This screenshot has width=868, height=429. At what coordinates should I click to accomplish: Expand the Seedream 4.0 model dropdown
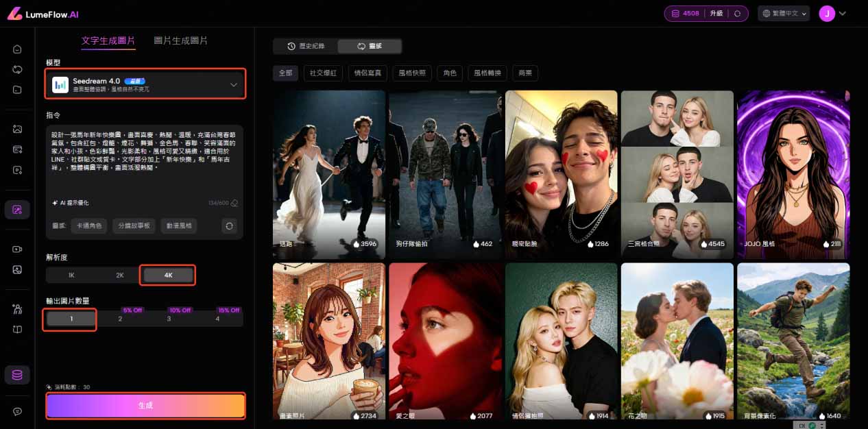[233, 85]
